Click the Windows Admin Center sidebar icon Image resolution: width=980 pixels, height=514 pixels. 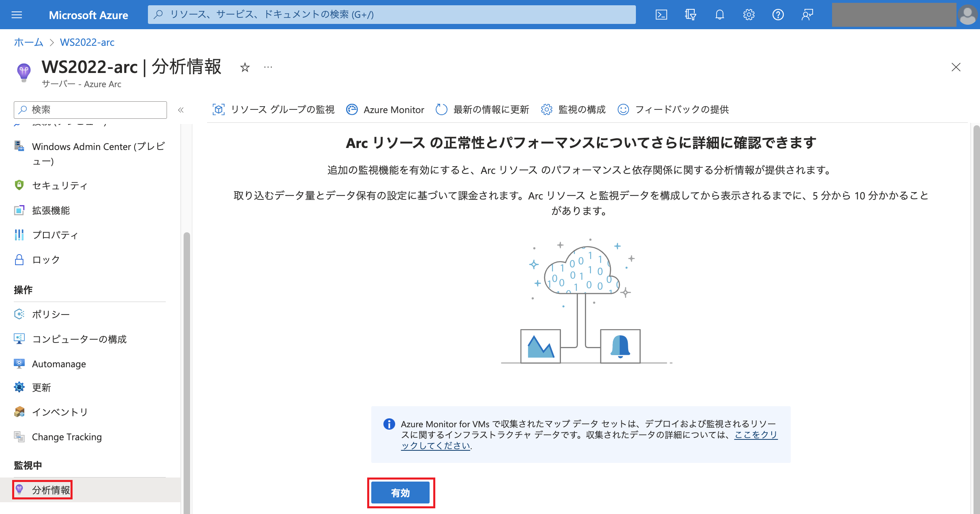(19, 146)
